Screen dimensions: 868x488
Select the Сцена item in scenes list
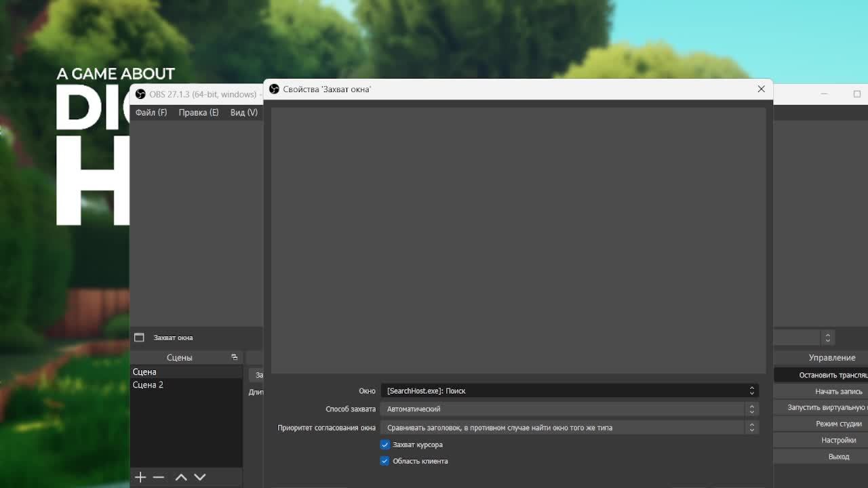point(186,371)
